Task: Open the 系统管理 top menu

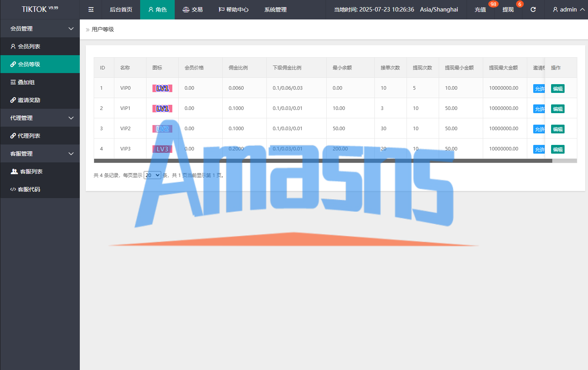Action: tap(275, 10)
